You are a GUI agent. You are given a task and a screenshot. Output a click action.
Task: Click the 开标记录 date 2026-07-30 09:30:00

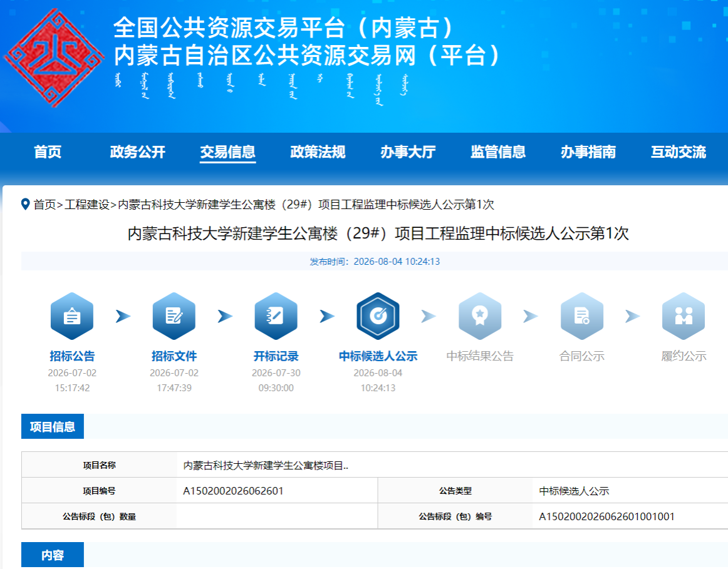tap(276, 380)
